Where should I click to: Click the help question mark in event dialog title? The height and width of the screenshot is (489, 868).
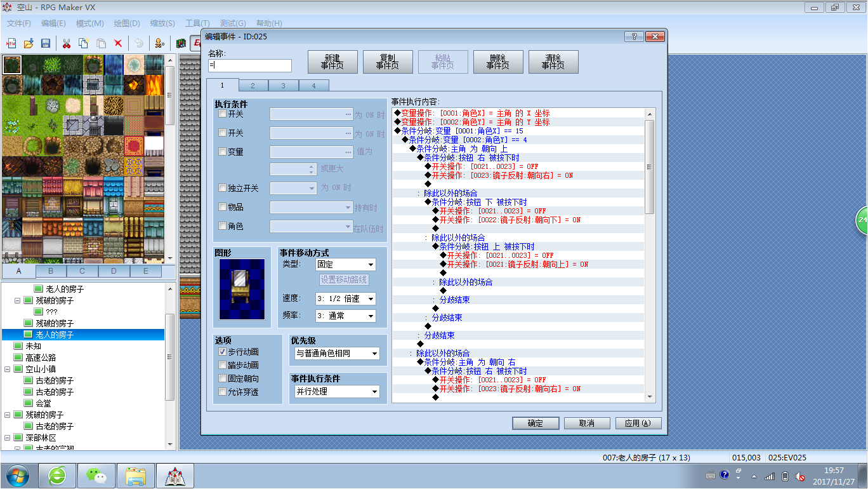633,37
